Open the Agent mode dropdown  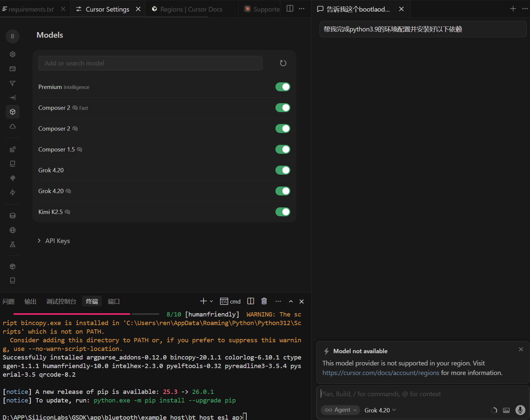click(x=340, y=410)
